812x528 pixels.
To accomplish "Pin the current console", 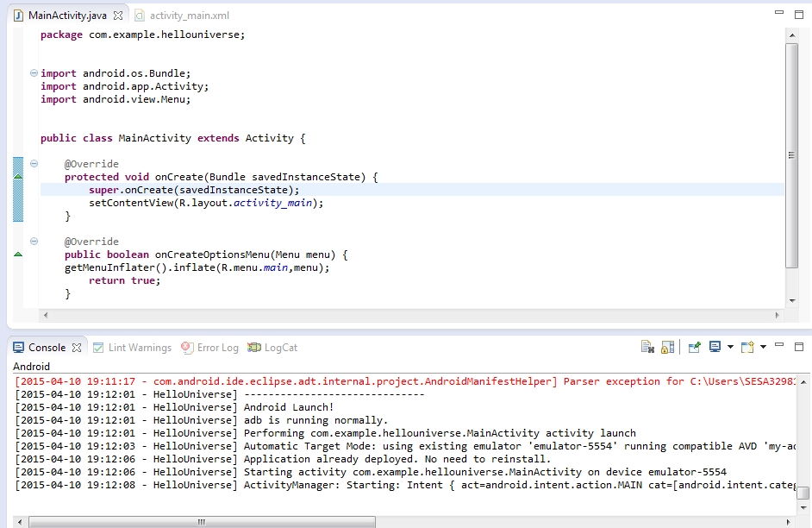I will coord(693,348).
